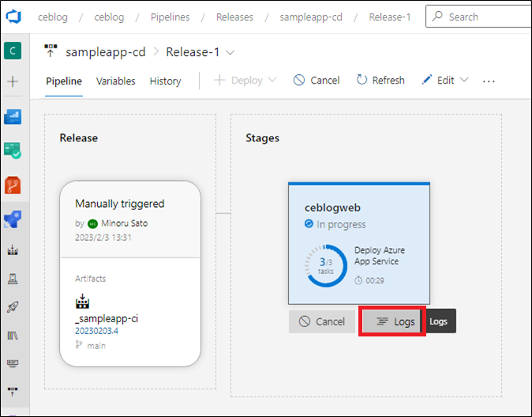
Task: Go to Releases breadcrumb
Action: tap(234, 17)
